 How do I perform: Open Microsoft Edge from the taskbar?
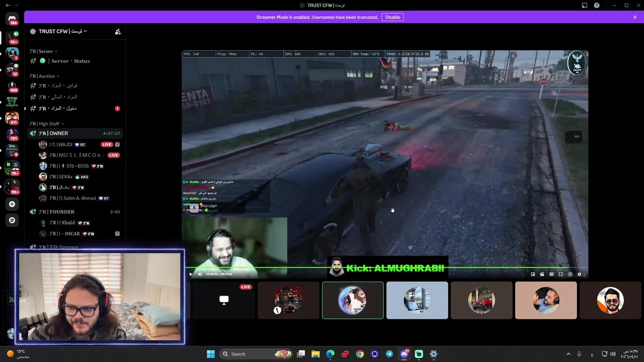(x=330, y=354)
